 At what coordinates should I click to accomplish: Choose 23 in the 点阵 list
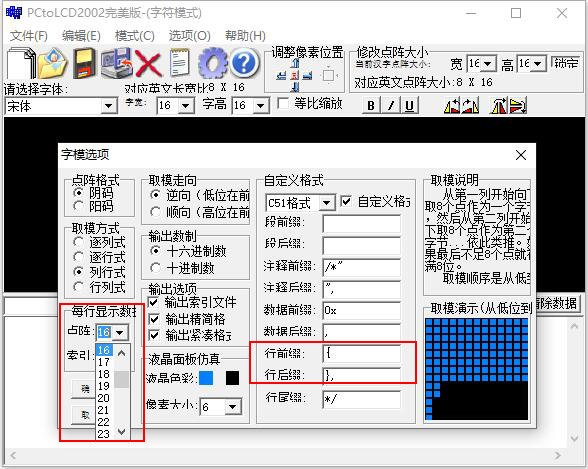104,434
